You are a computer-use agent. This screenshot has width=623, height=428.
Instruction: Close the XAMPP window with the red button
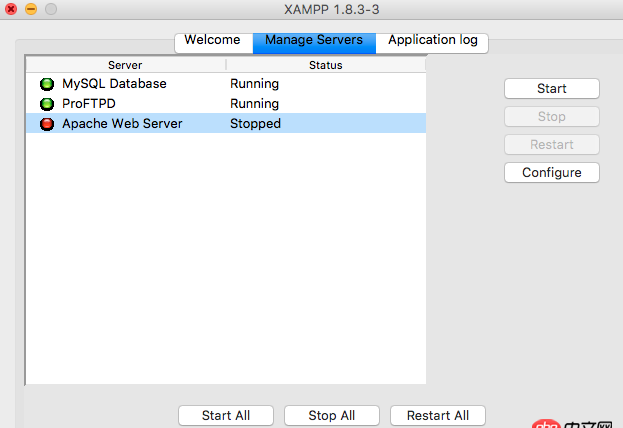(x=11, y=9)
